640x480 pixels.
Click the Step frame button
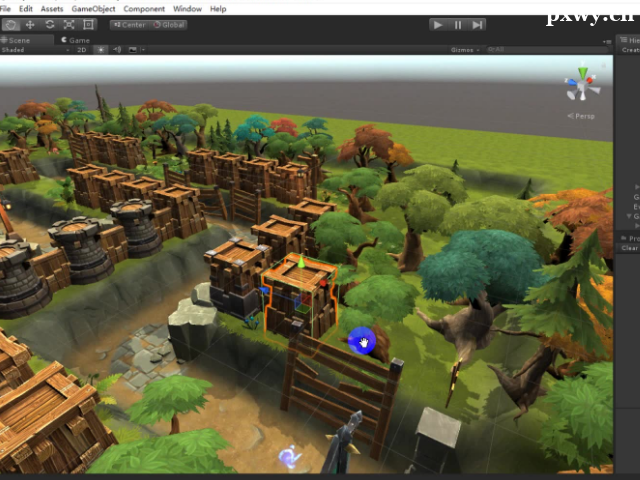[x=478, y=24]
